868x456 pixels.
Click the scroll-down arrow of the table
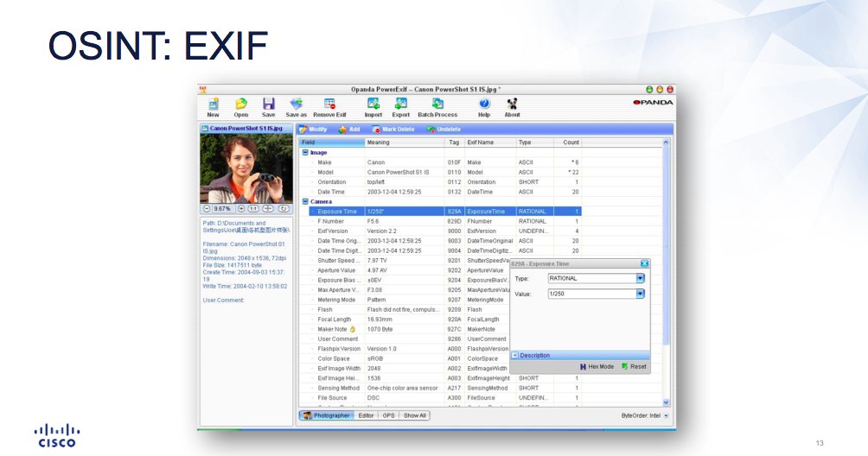click(x=666, y=403)
